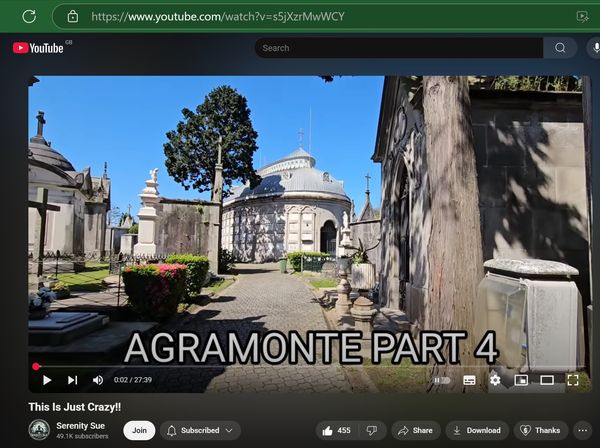The height and width of the screenshot is (448, 600).
Task: Dislike the video
Action: click(x=372, y=430)
